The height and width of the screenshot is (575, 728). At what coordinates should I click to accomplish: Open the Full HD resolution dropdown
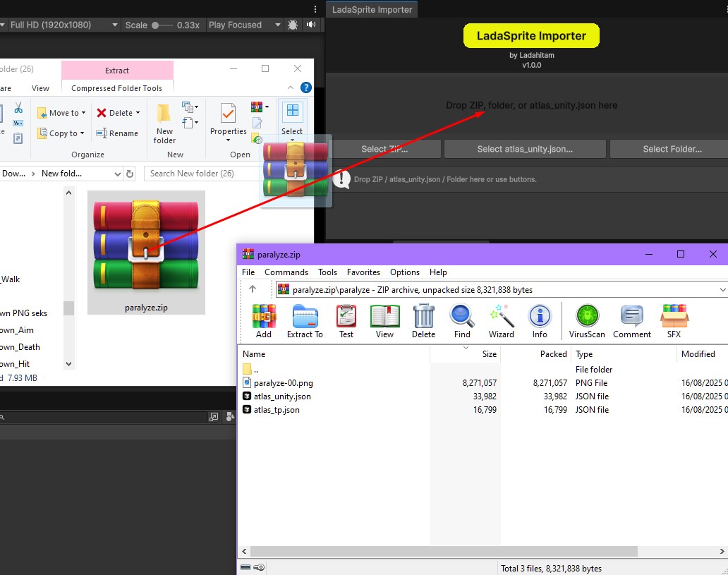(x=62, y=24)
